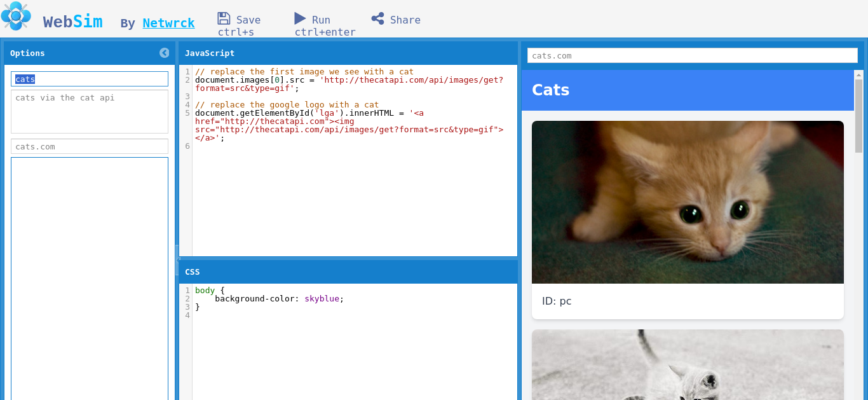
Task: Click the Save floppy disk icon
Action: [224, 18]
